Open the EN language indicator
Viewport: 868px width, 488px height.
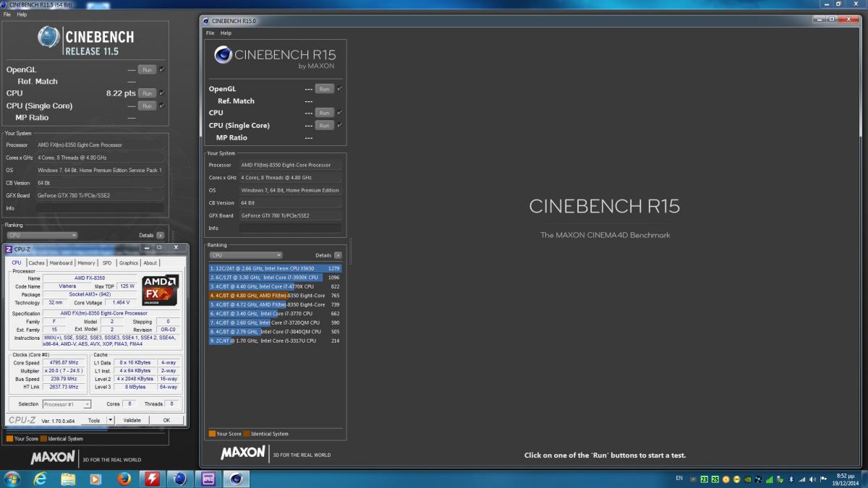(x=679, y=479)
